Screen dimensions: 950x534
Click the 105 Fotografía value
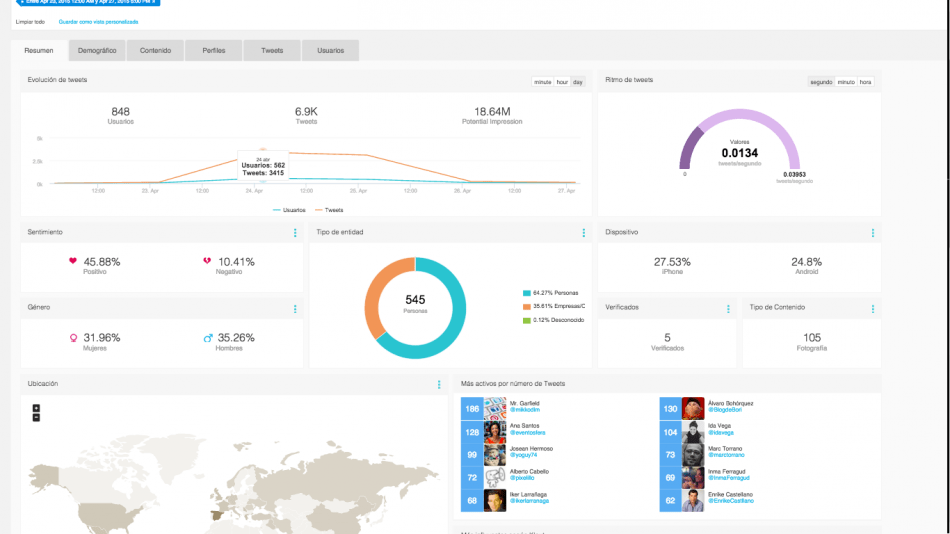(x=812, y=338)
